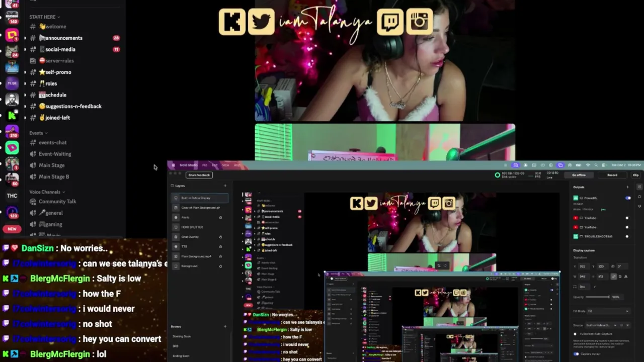Open the Source dropdown in Display capture
Viewport: 644px width, 362px height.
tap(602, 325)
